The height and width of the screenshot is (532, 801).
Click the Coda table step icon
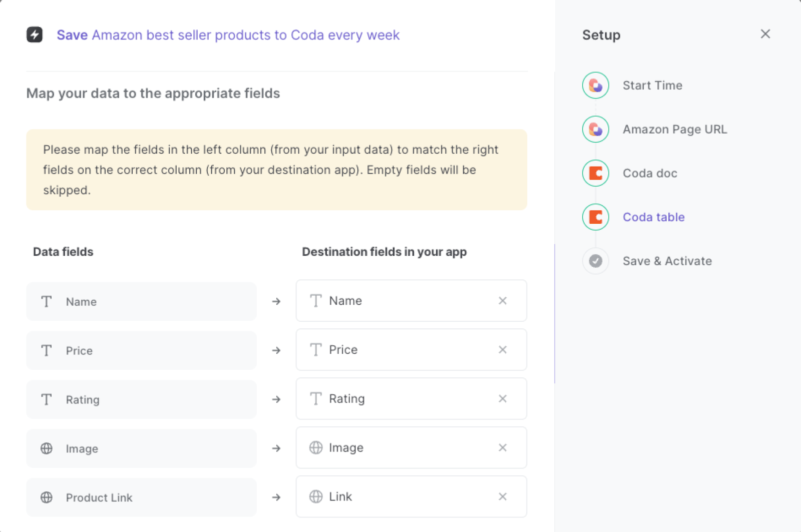tap(596, 217)
